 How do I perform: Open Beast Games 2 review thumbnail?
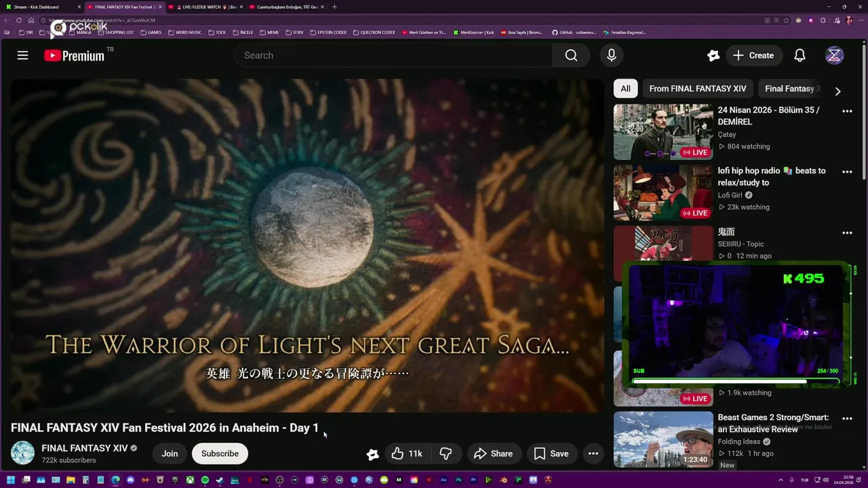point(663,439)
